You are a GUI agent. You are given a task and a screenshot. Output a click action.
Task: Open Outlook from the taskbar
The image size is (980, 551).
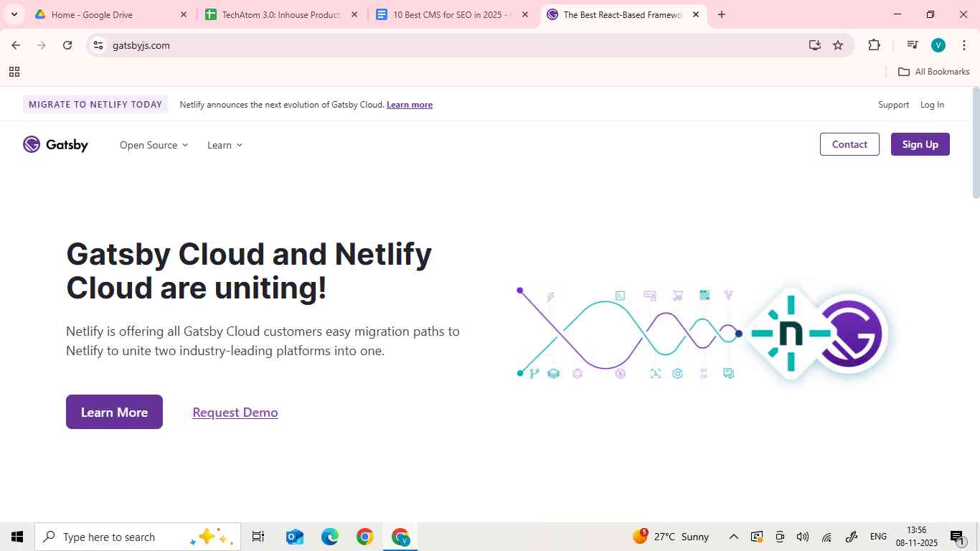click(x=294, y=537)
